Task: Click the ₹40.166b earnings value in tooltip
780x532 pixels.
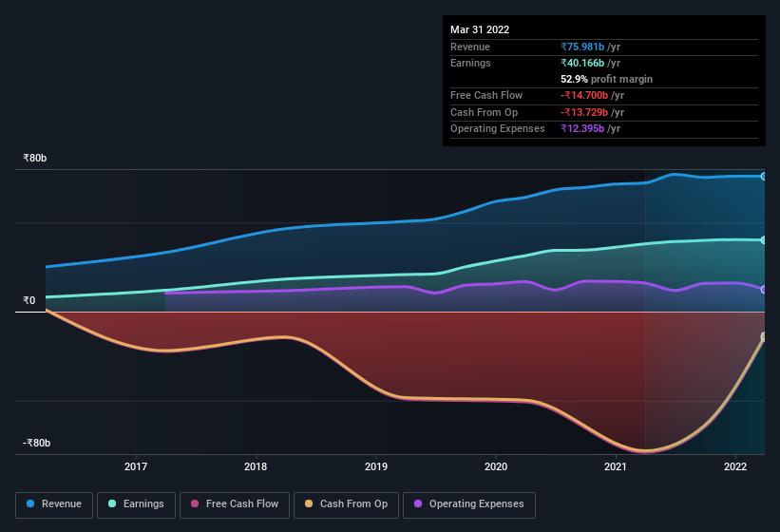Action: (582, 63)
